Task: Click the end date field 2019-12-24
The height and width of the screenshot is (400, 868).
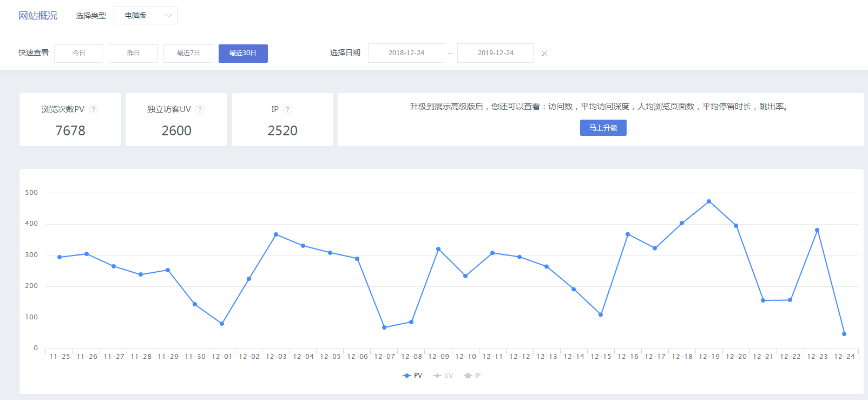Action: [x=495, y=53]
